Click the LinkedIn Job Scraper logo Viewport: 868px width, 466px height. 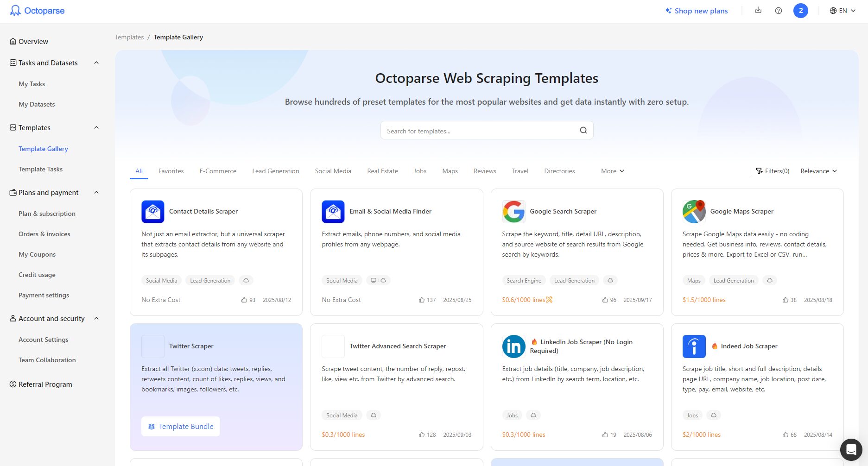(x=513, y=346)
